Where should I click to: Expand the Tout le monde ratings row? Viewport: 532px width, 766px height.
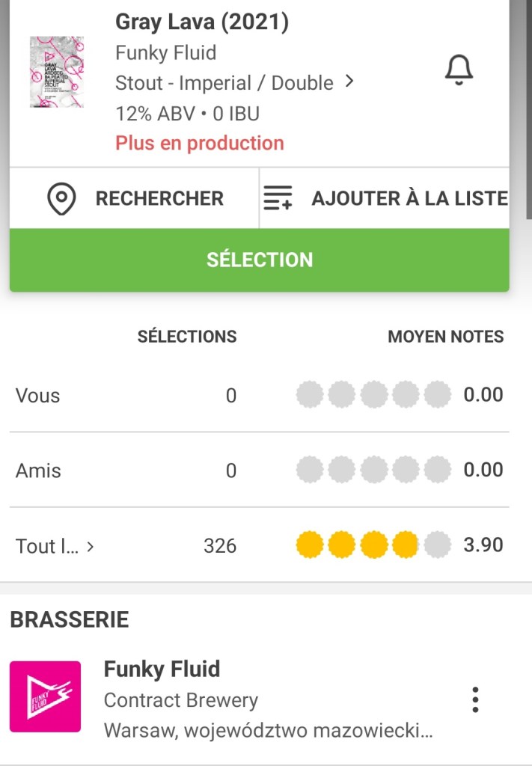coord(55,546)
